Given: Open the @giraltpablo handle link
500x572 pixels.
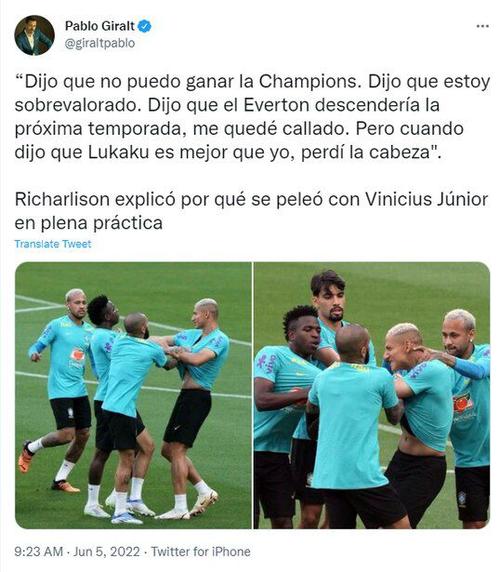Looking at the screenshot, I should [100, 43].
